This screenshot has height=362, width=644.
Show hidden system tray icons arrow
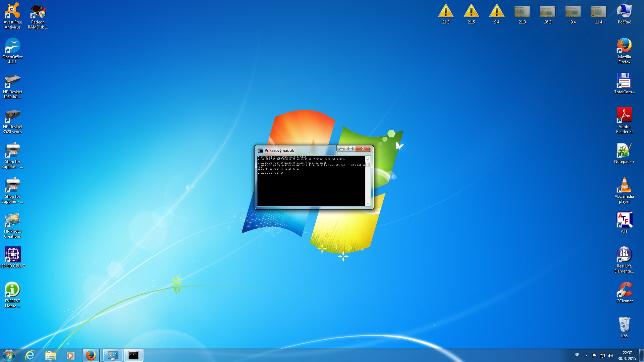(586, 356)
